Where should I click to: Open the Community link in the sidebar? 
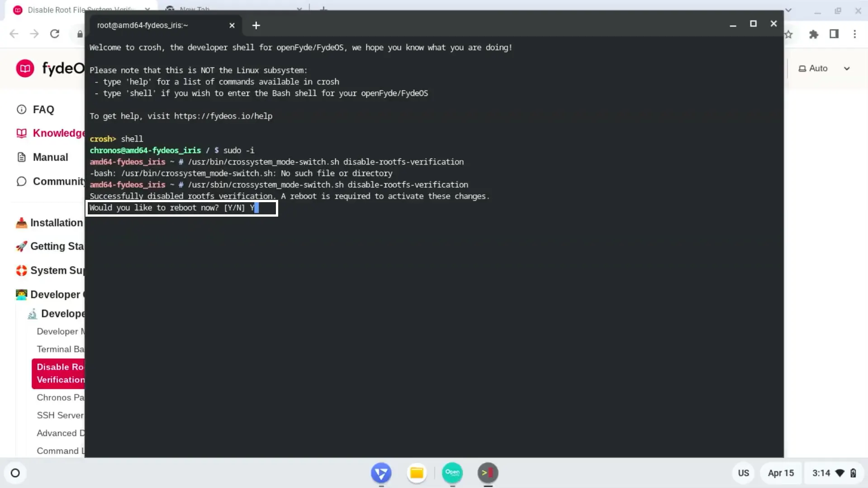(x=50, y=181)
